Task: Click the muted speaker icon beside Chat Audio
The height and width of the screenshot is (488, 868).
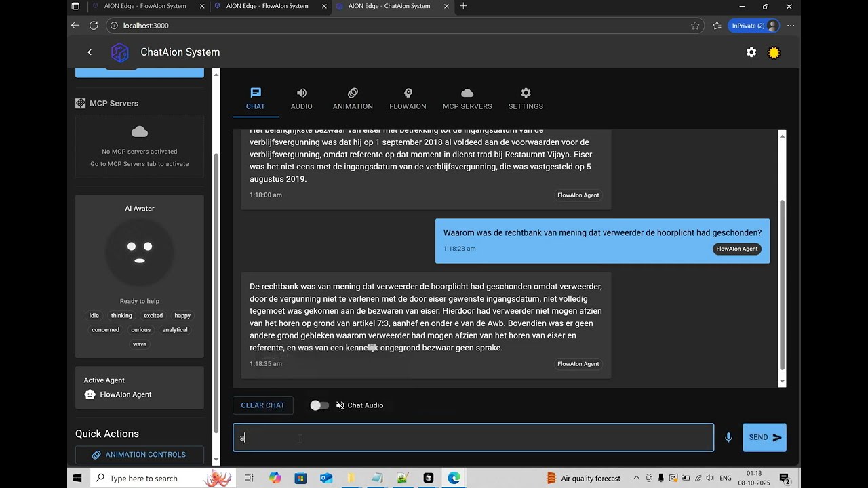Action: pyautogui.click(x=340, y=405)
